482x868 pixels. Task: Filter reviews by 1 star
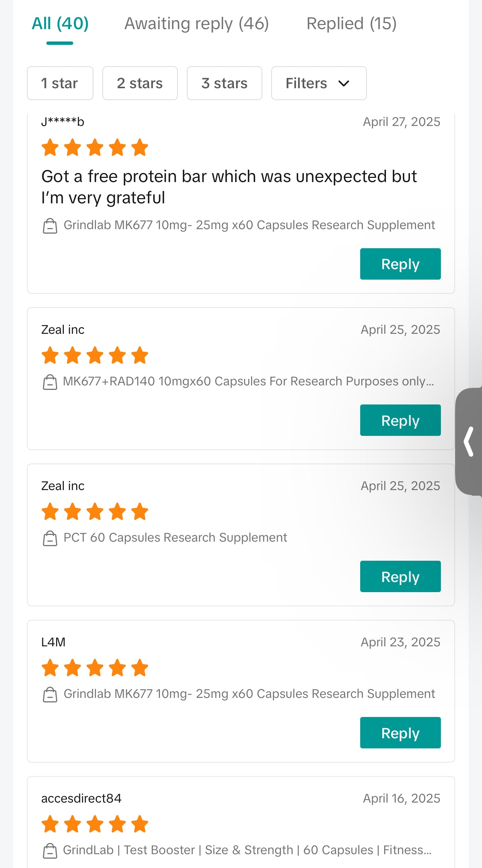(60, 83)
